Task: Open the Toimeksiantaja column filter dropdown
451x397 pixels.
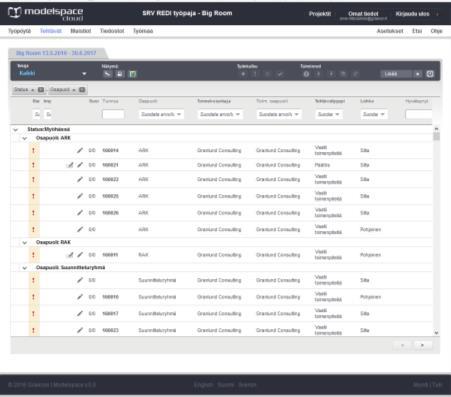Action: click(220, 114)
